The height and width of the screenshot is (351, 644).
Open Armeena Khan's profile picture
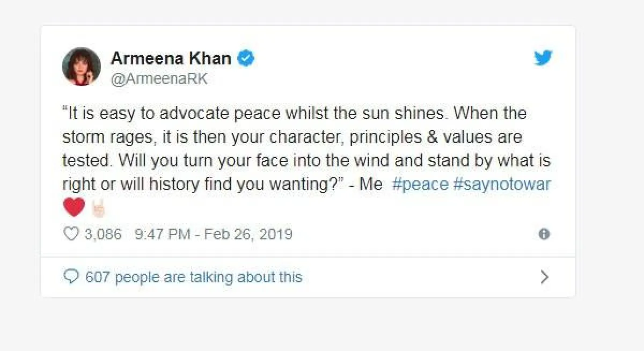click(x=82, y=67)
